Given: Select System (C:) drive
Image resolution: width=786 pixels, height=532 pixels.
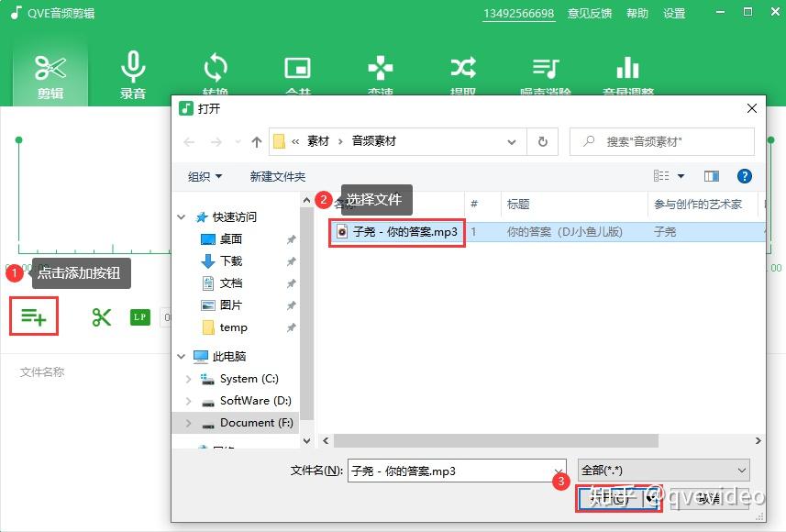Looking at the screenshot, I should (249, 379).
